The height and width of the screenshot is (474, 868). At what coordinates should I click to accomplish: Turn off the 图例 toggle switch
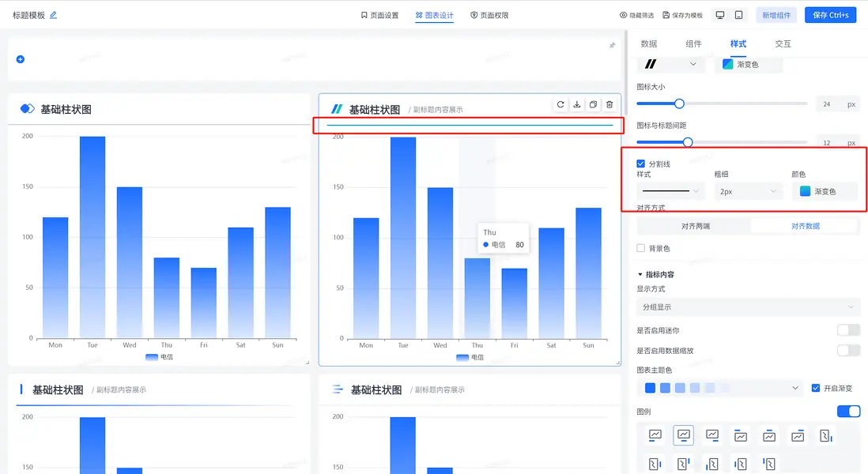coord(848,411)
